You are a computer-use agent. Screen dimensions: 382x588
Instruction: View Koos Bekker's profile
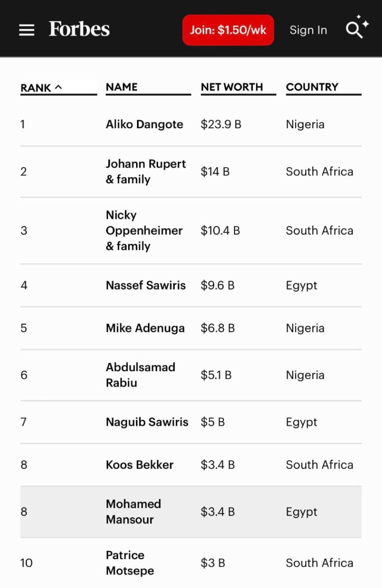pos(140,465)
